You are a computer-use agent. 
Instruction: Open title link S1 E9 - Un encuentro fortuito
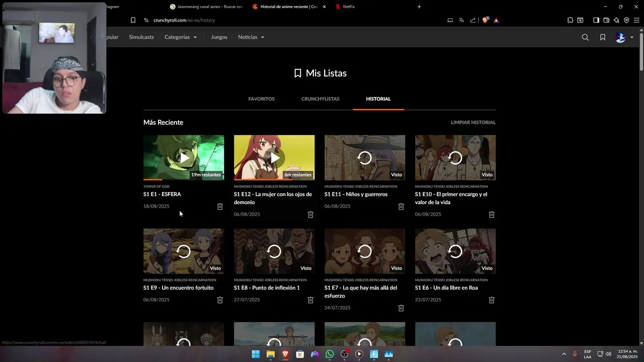tap(178, 288)
